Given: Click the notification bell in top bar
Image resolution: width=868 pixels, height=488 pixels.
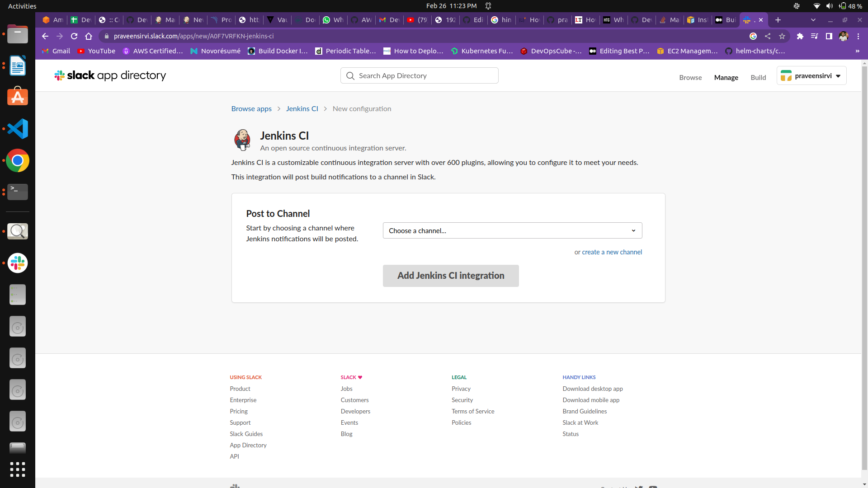Looking at the screenshot, I should click(488, 6).
